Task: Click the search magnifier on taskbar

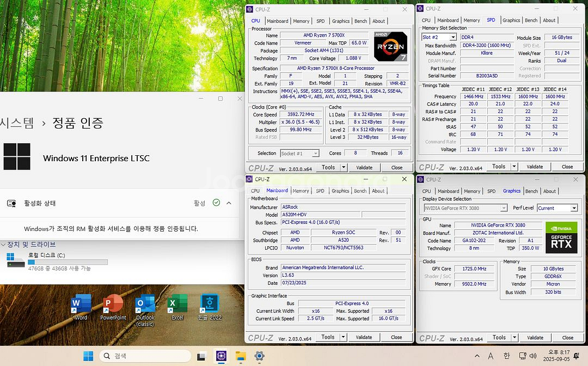Action: [x=107, y=356]
